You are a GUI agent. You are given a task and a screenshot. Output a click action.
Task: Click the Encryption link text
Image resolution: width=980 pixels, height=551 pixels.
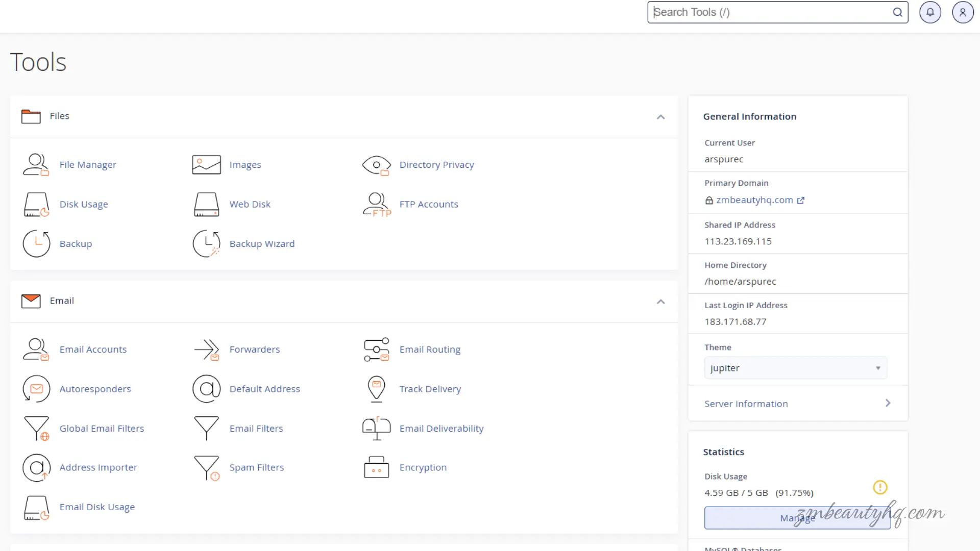pos(423,467)
